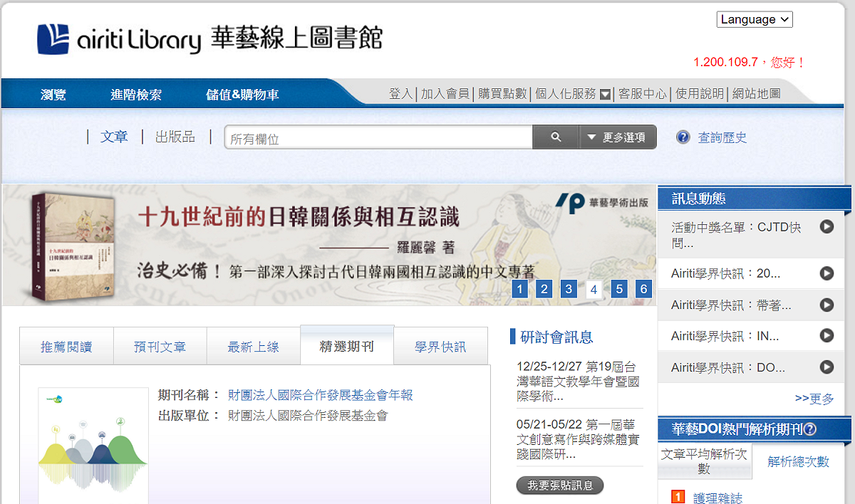
Task: Switch to the 學界快訊 tab
Action: coord(441,347)
